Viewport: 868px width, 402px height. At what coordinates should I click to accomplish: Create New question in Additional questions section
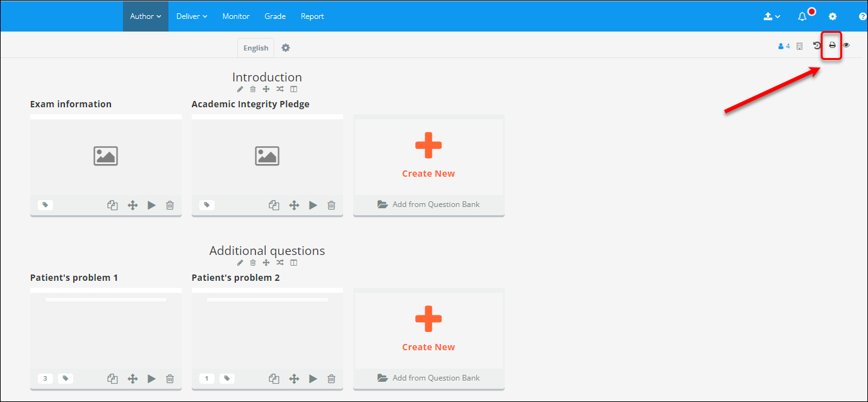(x=428, y=330)
